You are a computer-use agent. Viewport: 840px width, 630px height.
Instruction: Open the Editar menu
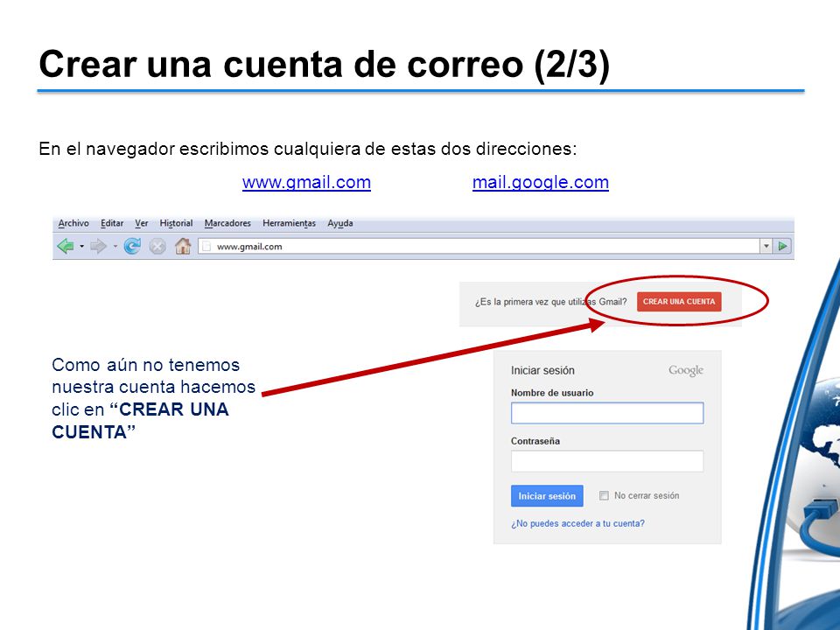(112, 223)
